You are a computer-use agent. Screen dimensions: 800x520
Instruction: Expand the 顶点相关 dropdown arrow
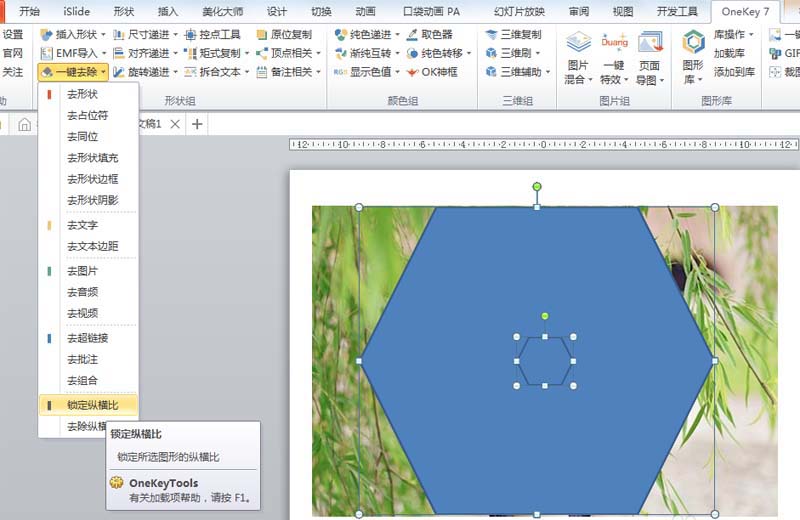pyautogui.click(x=318, y=53)
